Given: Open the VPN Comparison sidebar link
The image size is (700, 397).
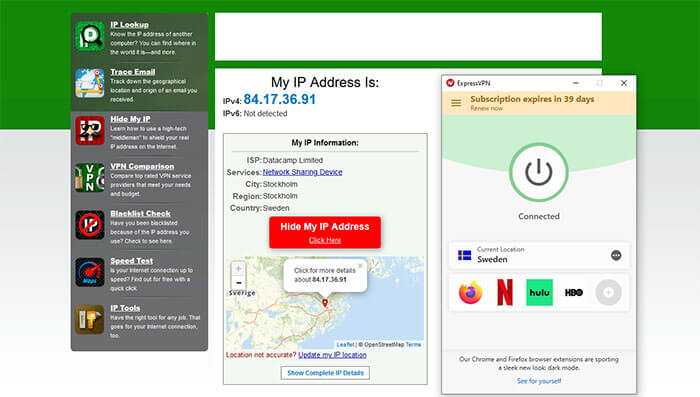Looking at the screenshot, I should click(x=142, y=166).
